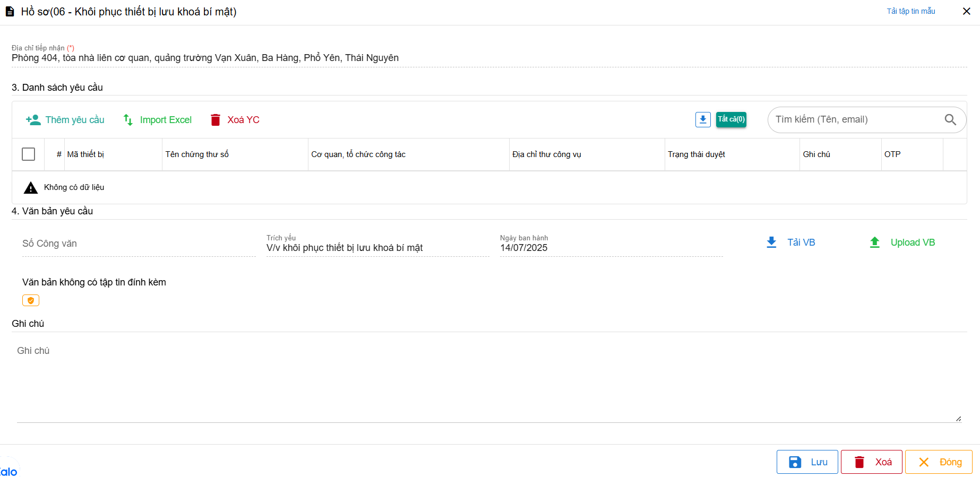Viewport: 980px width, 477px height.
Task: Click the Upload VB green arrow icon
Action: tap(874, 242)
